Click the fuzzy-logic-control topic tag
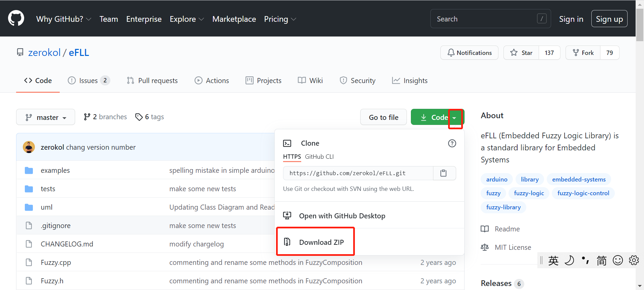Image resolution: width=644 pixels, height=290 pixels. coord(583,193)
